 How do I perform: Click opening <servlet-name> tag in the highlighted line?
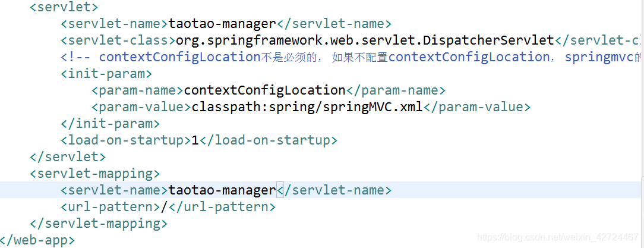coord(114,190)
